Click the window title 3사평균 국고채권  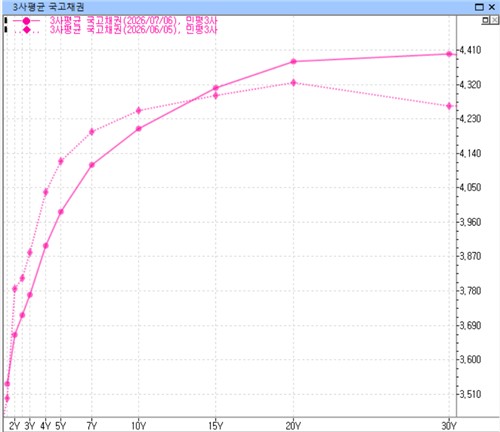[x=48, y=7]
